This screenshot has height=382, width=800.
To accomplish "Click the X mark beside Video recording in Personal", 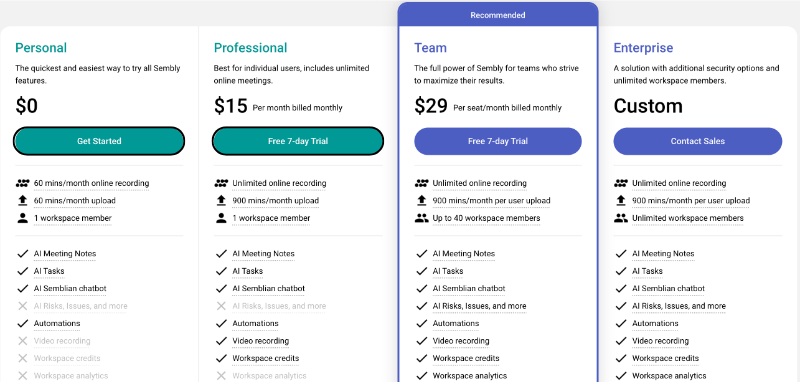I will pyautogui.click(x=22, y=341).
